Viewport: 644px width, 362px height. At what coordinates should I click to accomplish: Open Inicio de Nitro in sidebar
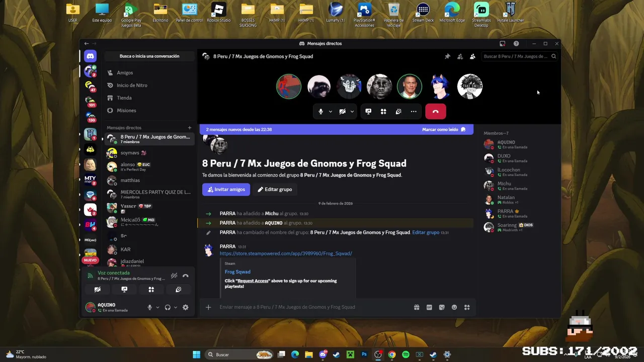coord(149,85)
